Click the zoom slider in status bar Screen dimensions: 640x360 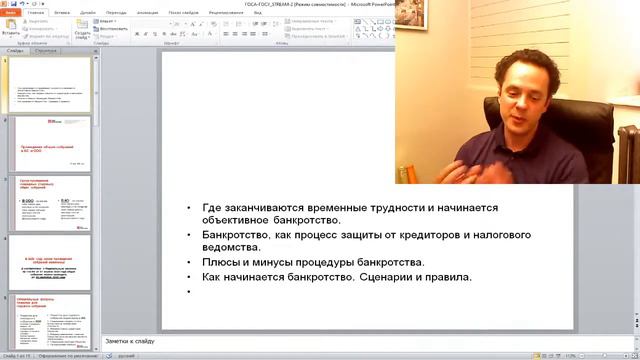[604, 356]
